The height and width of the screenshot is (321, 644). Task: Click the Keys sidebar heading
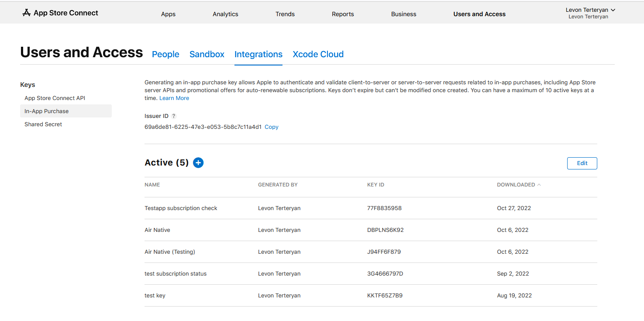[28, 85]
